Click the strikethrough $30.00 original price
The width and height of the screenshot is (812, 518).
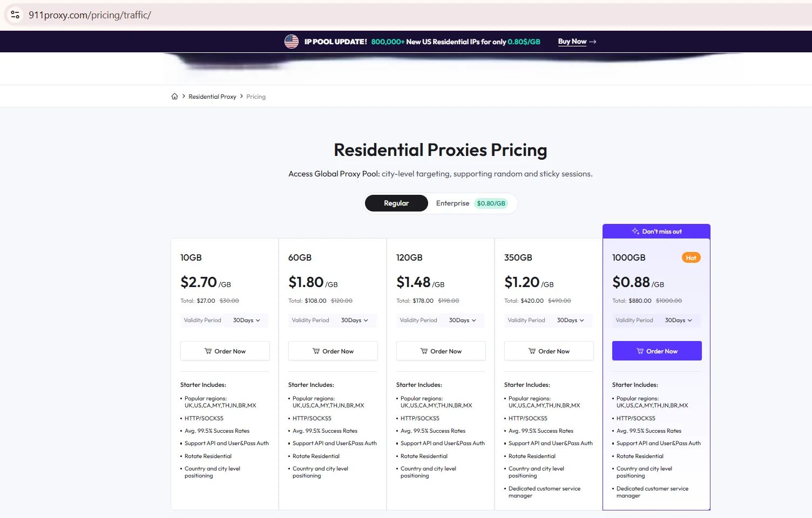pyautogui.click(x=229, y=301)
